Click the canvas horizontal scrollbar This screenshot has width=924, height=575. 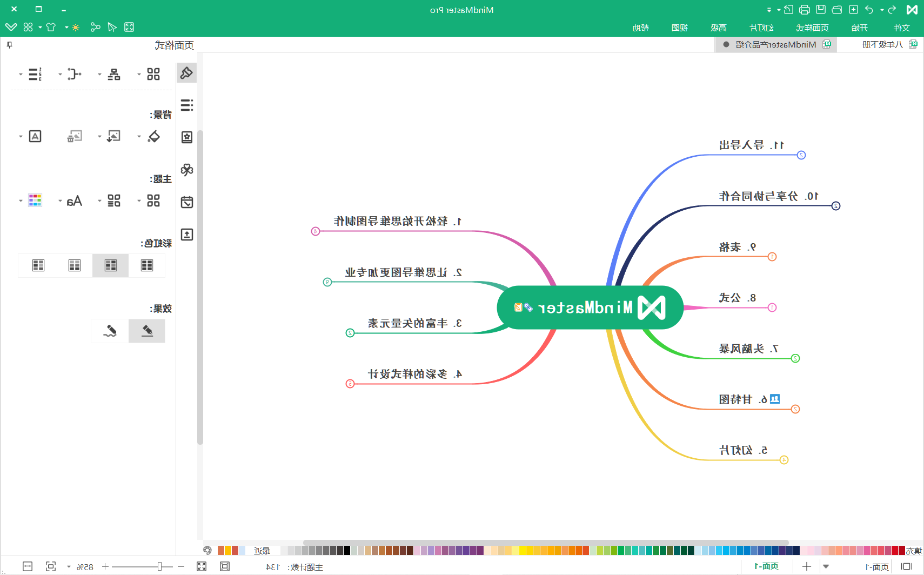pyautogui.click(x=546, y=542)
